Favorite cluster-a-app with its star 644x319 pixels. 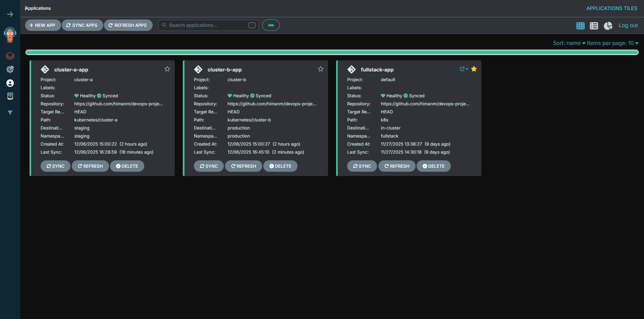tap(167, 69)
